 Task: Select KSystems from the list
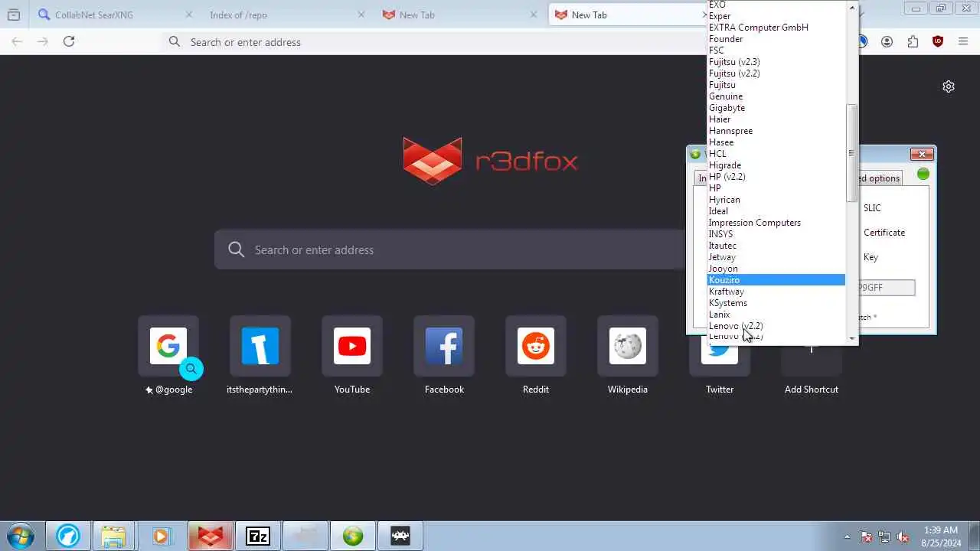776,303
